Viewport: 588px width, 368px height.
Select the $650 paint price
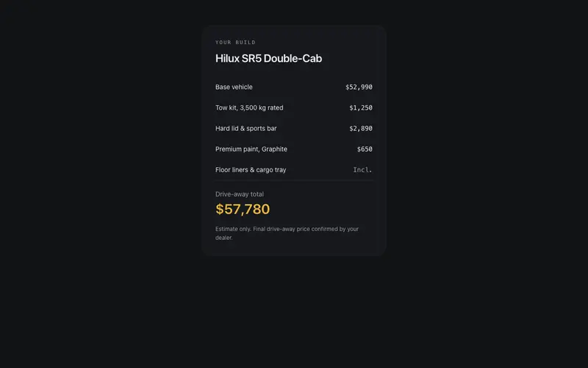tap(365, 149)
